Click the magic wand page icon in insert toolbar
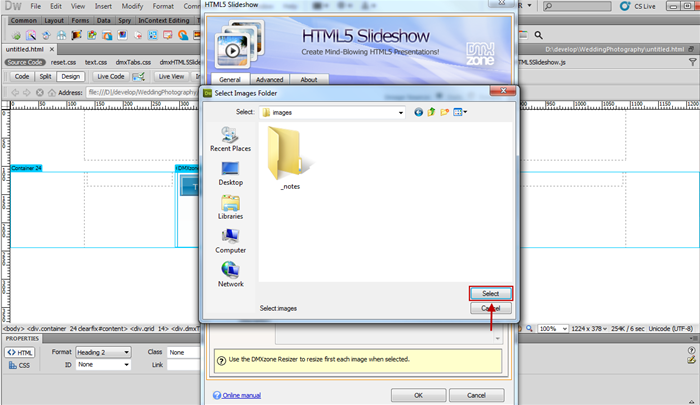Viewport: 700px width, 405px height. [x=31, y=35]
